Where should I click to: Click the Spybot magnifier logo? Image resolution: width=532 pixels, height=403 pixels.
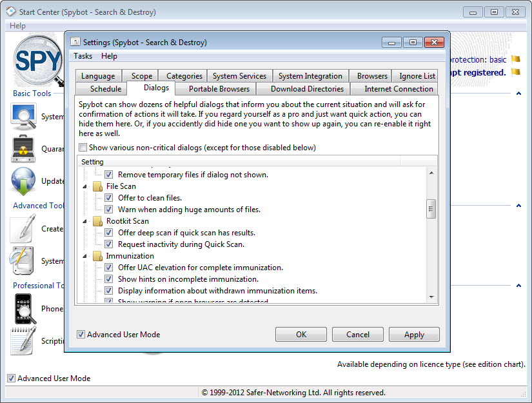click(x=38, y=61)
